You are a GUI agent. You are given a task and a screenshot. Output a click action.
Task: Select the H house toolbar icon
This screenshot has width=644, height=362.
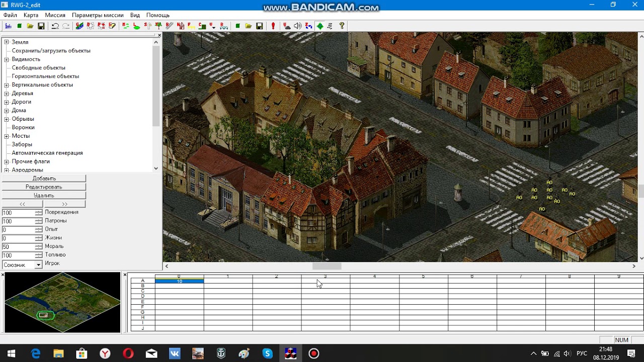(x=181, y=26)
